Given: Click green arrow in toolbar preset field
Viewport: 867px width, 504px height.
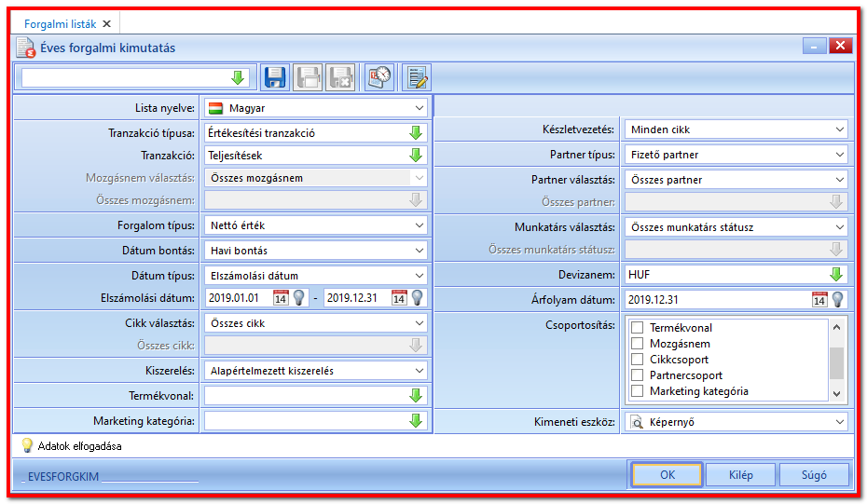Looking at the screenshot, I should (x=238, y=77).
